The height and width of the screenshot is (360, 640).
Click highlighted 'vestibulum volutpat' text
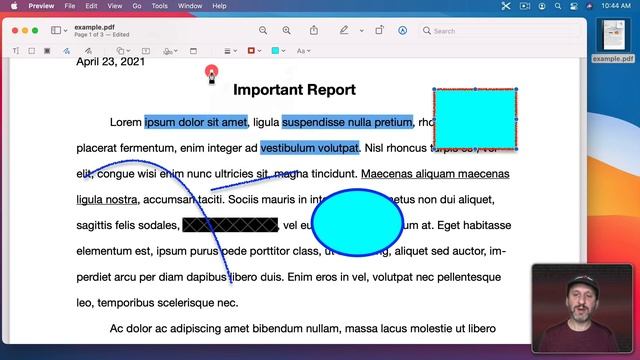coord(310,148)
